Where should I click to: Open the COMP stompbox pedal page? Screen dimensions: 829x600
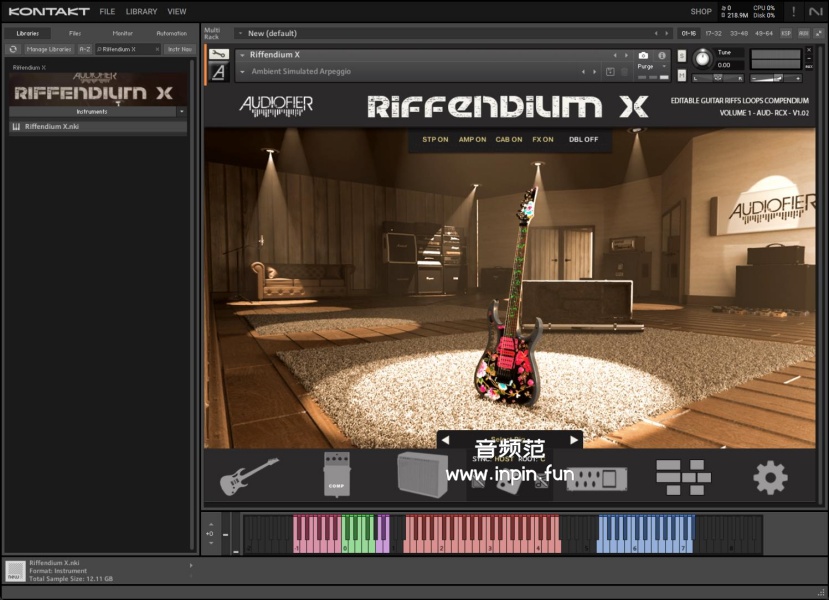coord(337,474)
